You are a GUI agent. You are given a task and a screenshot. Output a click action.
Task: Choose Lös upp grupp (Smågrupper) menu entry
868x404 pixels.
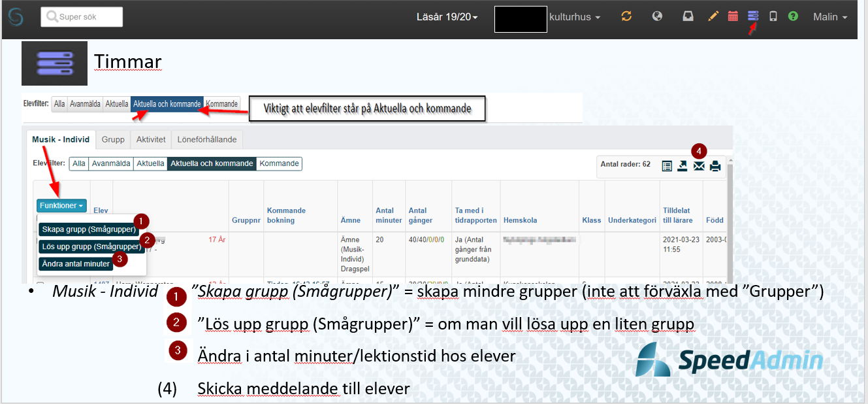pyautogui.click(x=91, y=246)
